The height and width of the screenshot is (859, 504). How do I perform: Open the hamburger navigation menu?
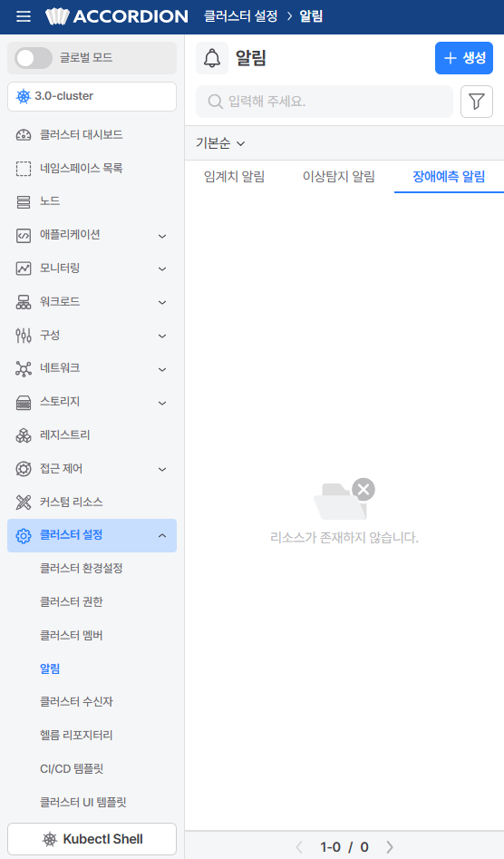[24, 16]
